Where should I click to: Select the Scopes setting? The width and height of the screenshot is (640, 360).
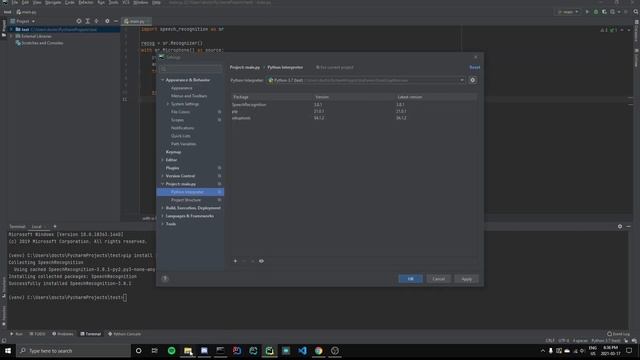tap(178, 120)
